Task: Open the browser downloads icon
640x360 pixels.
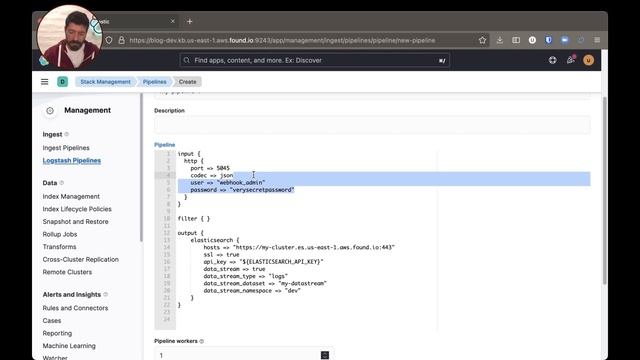Action: (500, 40)
